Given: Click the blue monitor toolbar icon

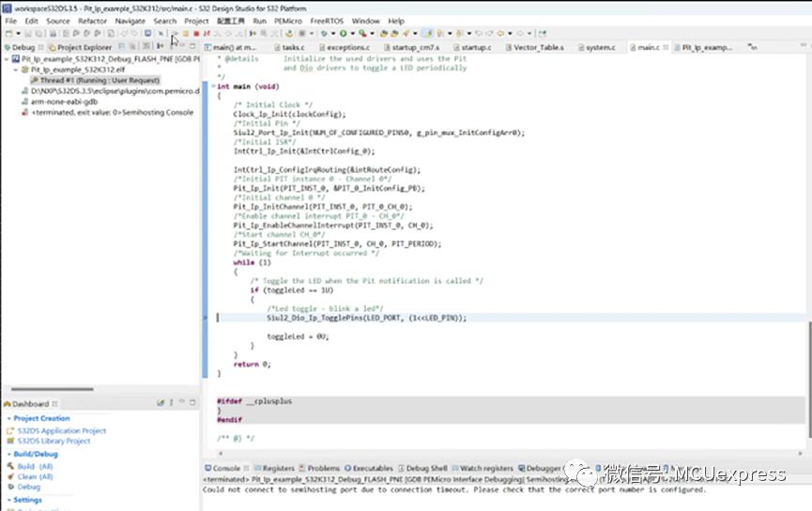Looking at the screenshot, I should coord(147,33).
